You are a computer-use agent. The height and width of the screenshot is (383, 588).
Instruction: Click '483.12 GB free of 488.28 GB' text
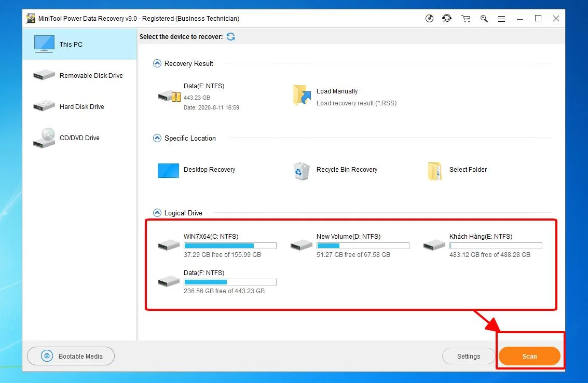tap(490, 255)
